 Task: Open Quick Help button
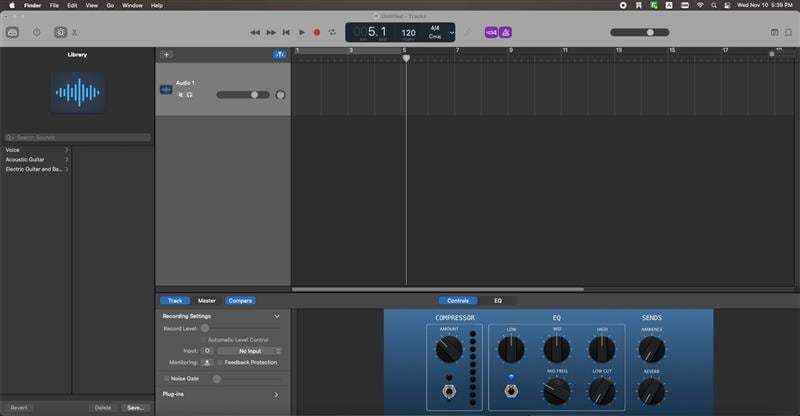[x=37, y=32]
